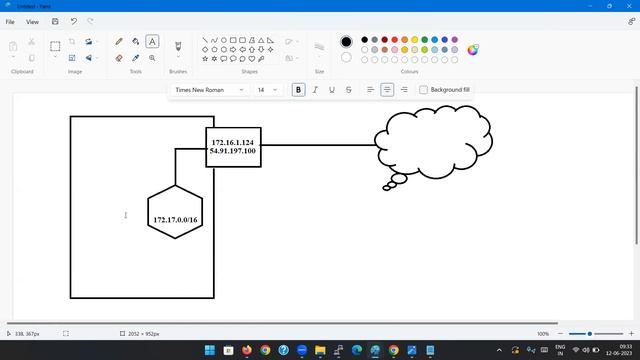Click the Size line-thickness icon
Image resolution: width=640 pixels, height=360 pixels.
319,47
